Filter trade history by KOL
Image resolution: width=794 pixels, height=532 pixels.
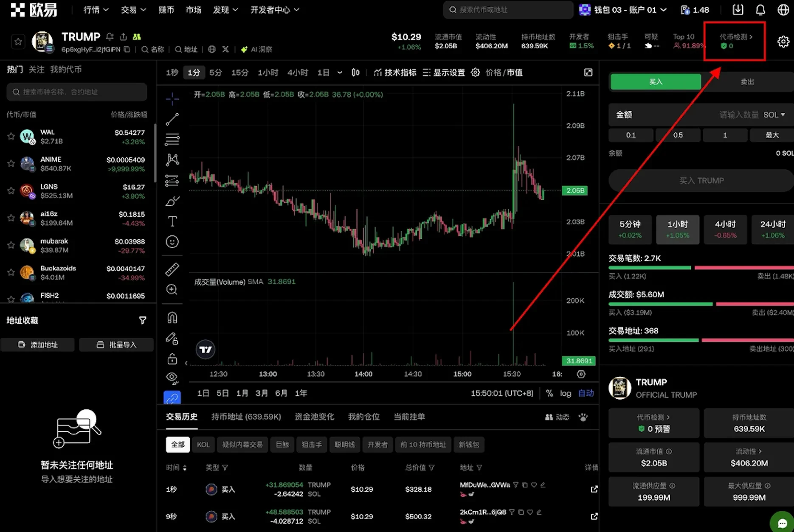pyautogui.click(x=203, y=445)
